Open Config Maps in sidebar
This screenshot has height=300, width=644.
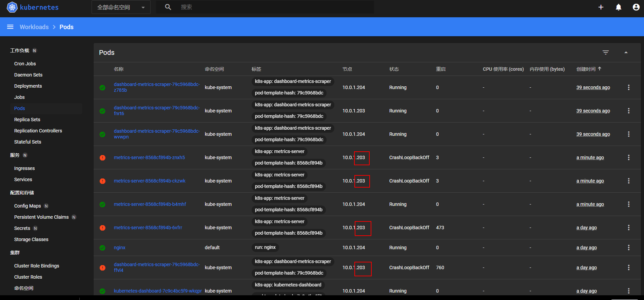pyautogui.click(x=27, y=206)
